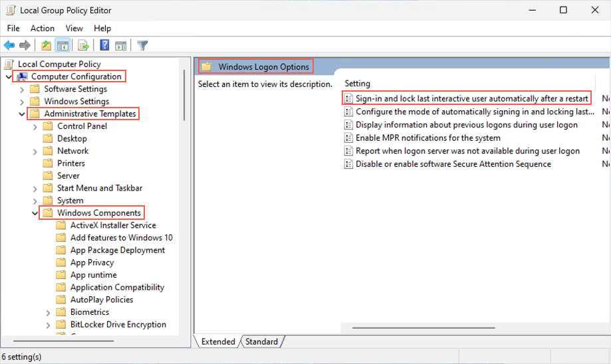Click the Windows Logon Options header folder icon
Screen dimensions: 611x364
(x=207, y=66)
